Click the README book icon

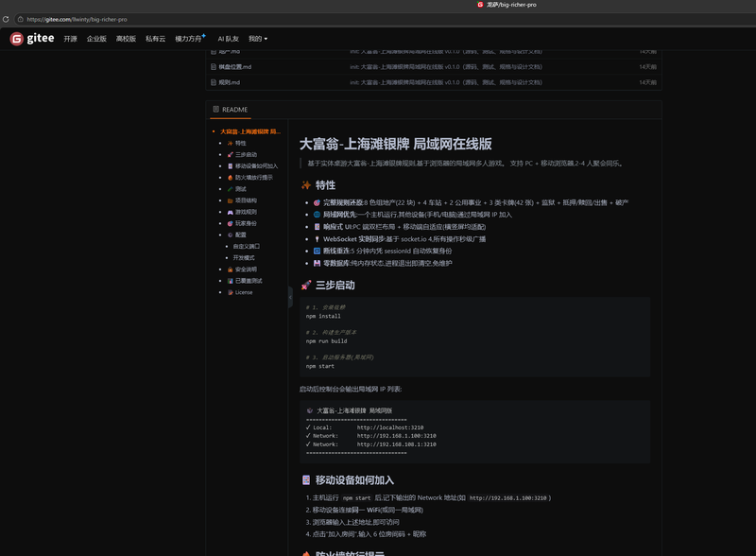click(216, 110)
